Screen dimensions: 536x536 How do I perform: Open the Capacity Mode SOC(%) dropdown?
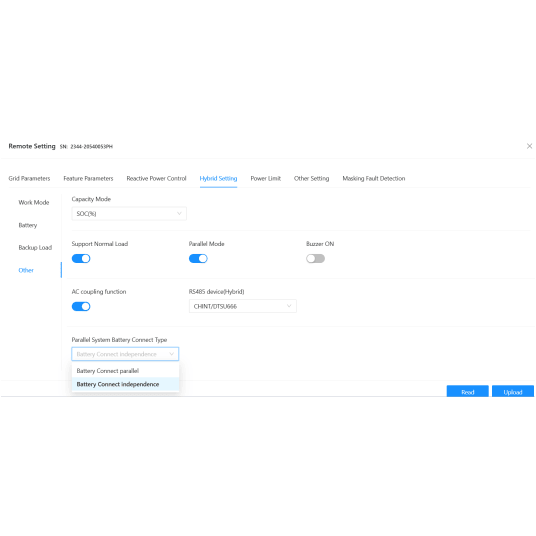click(x=129, y=214)
